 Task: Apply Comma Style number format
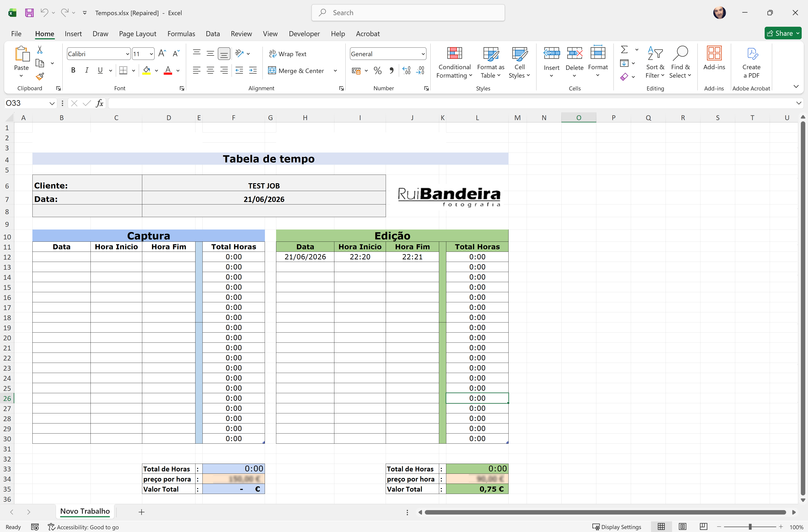(392, 71)
